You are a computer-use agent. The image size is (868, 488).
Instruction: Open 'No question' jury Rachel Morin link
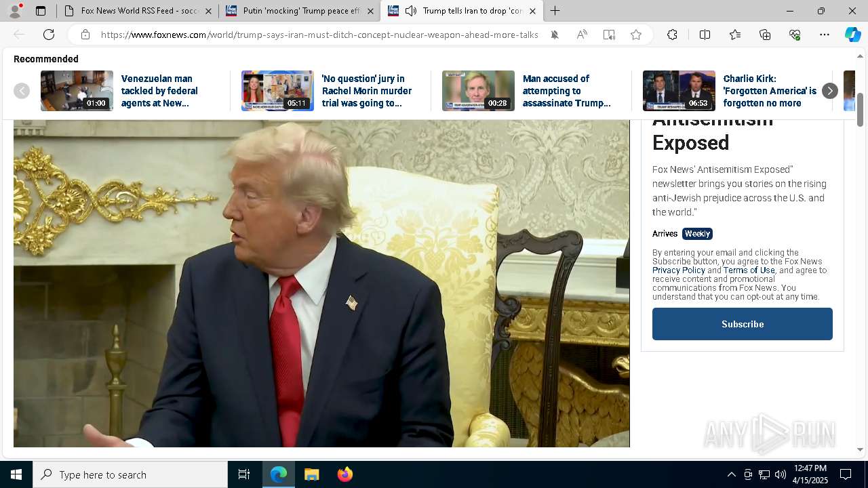[x=367, y=91]
